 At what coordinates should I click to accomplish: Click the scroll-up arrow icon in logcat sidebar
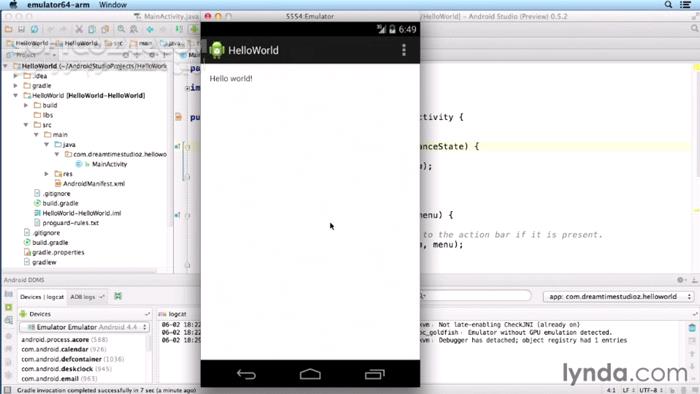tap(692, 353)
